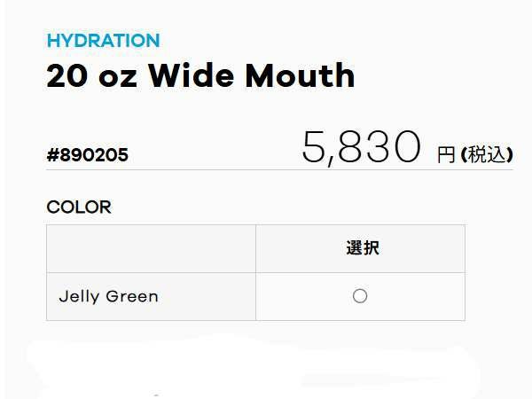Screen dimensions: 532x399
Task: Click the word "Mouth" in the title
Action: point(300,76)
